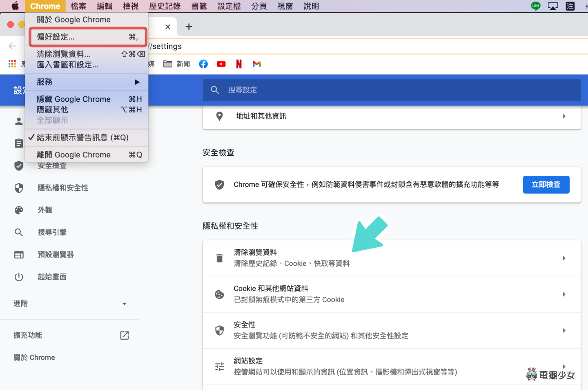The image size is (588, 390).
Task: Expand the 服務 submenu
Action: (x=87, y=82)
